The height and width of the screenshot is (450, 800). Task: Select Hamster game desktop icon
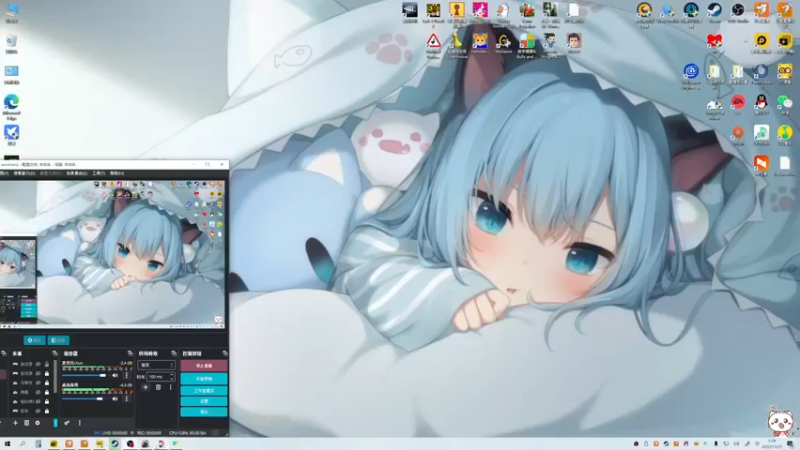coord(480,43)
